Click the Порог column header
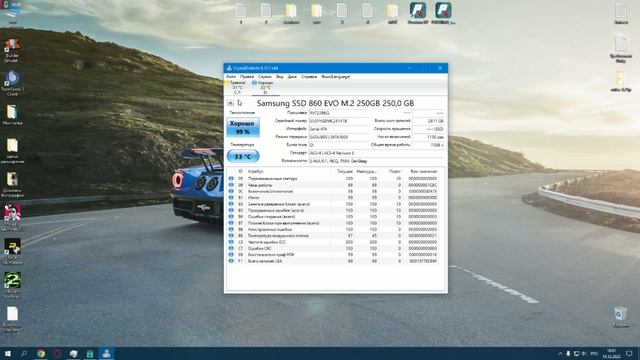This screenshot has width=640, height=360. [391, 171]
